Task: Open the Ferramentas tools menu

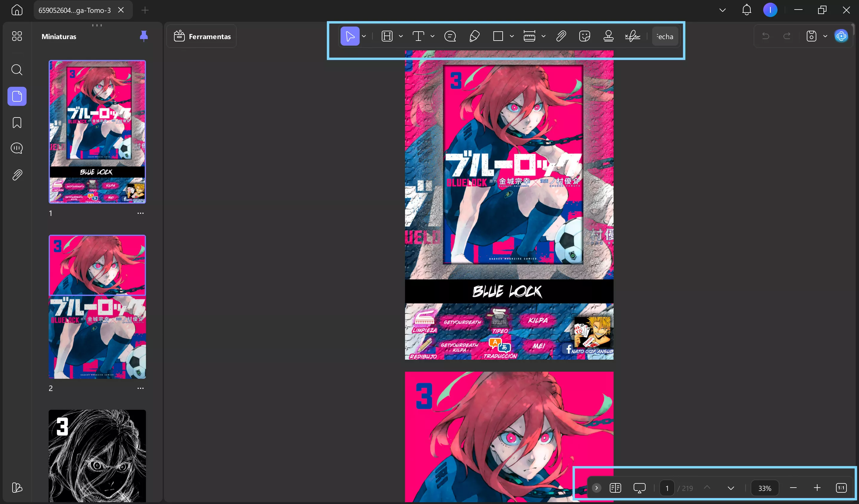Action: pos(202,36)
